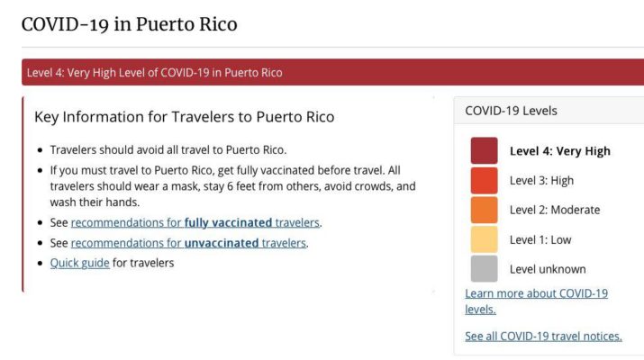Click Key Information for Travelers heading
The height and width of the screenshot is (360, 644).
point(185,117)
